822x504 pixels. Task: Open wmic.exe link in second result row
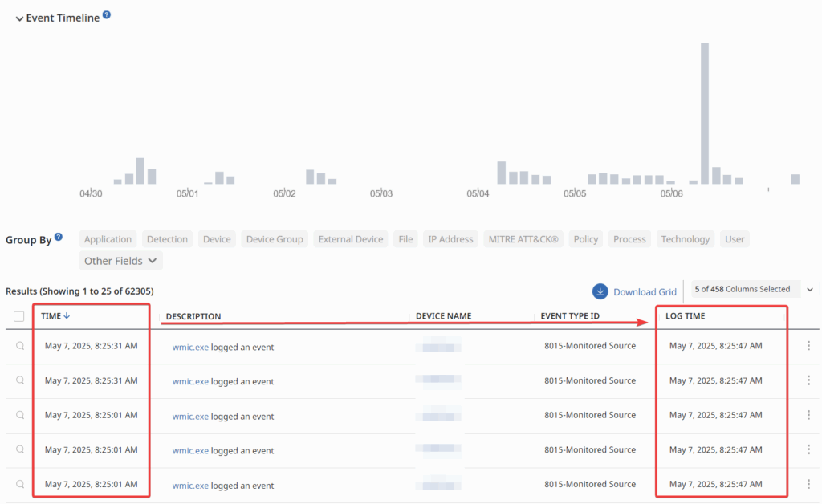point(190,381)
